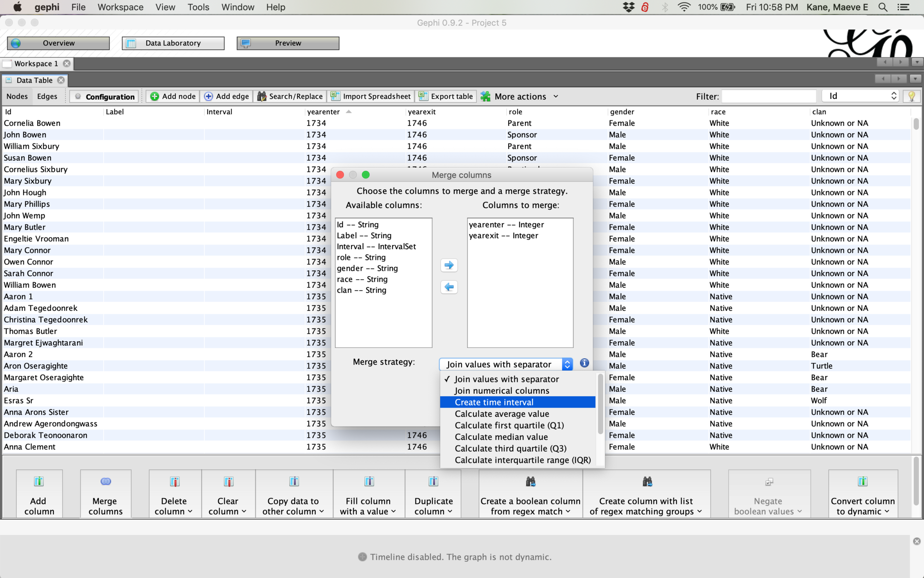Open the Workspace menu
The height and width of the screenshot is (578, 924).
point(120,7)
